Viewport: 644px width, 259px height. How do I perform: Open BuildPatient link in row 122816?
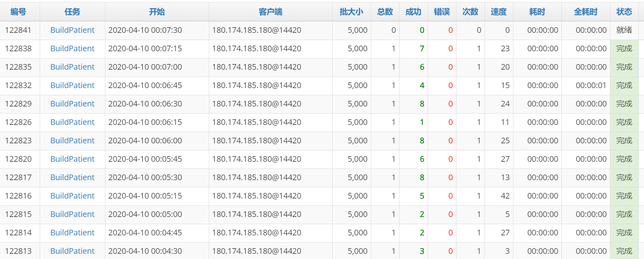point(73,196)
